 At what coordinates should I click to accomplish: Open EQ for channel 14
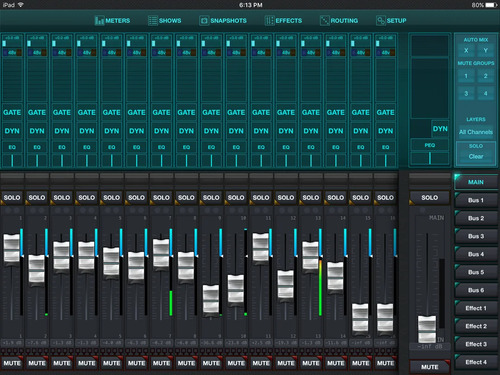tap(336, 147)
